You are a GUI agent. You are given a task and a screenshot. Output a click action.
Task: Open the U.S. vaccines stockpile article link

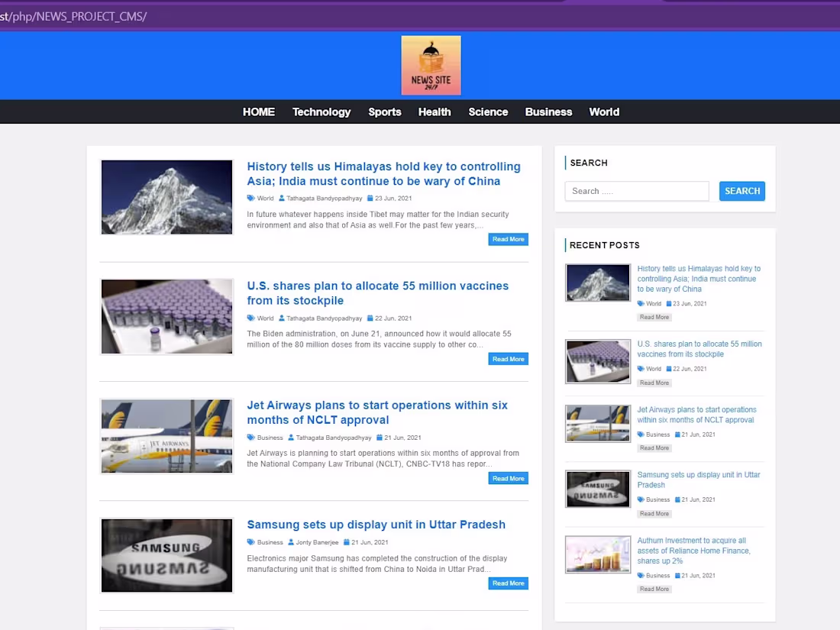point(377,293)
